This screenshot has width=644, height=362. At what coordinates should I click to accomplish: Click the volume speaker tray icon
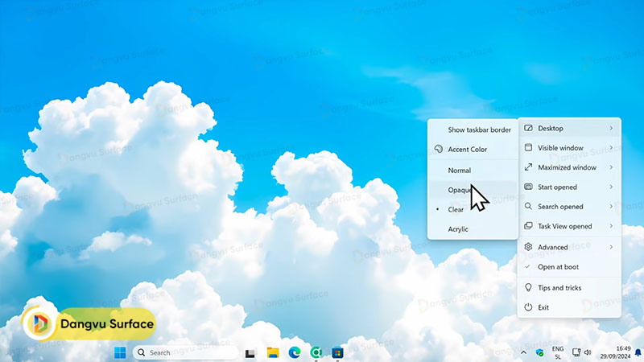pyautogui.click(x=588, y=352)
